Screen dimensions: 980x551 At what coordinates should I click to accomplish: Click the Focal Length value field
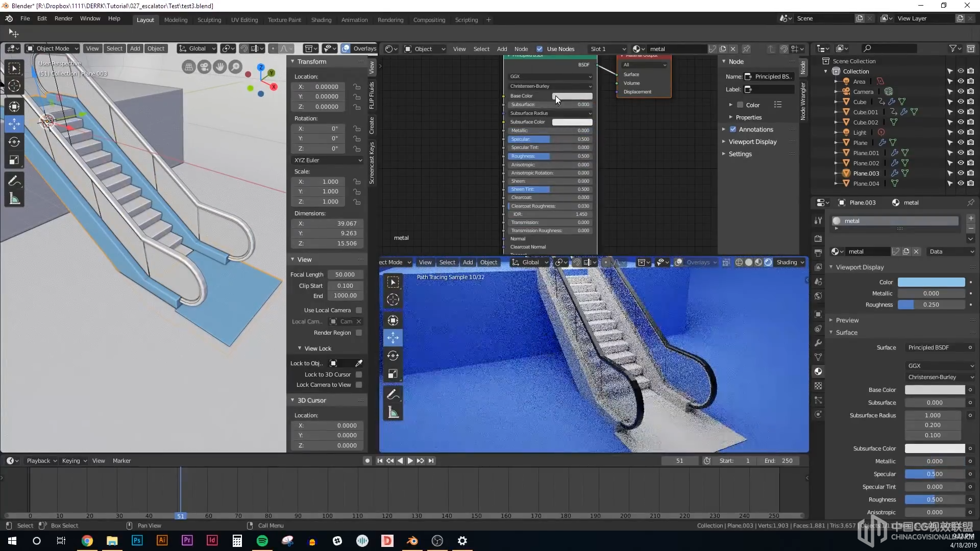pos(346,274)
